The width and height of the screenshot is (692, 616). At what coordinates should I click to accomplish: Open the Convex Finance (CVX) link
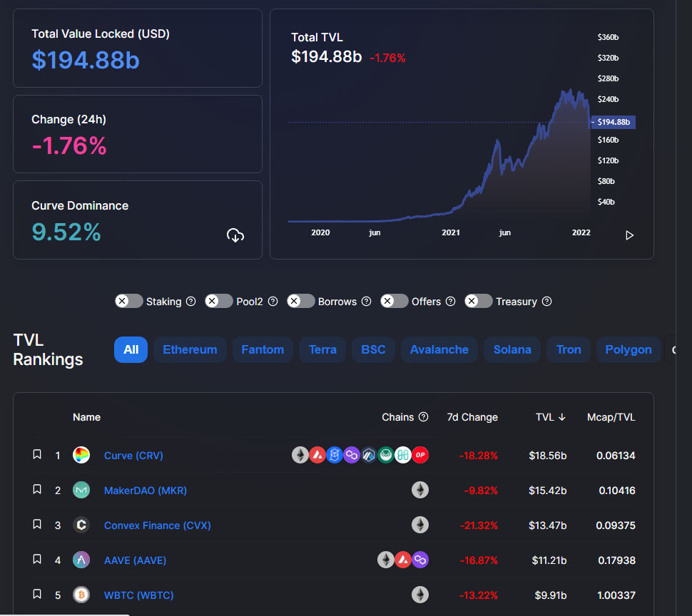[157, 525]
